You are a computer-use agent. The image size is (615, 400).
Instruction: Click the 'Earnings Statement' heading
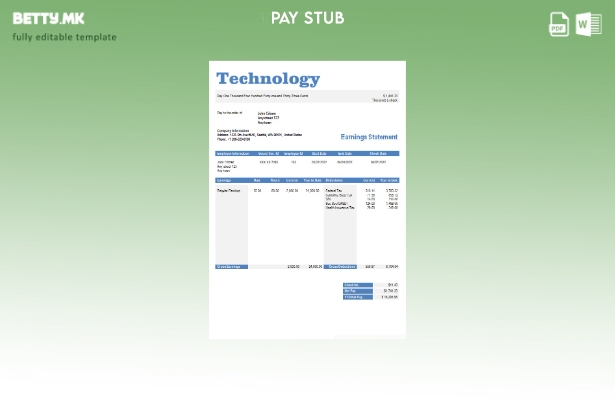[368, 136]
